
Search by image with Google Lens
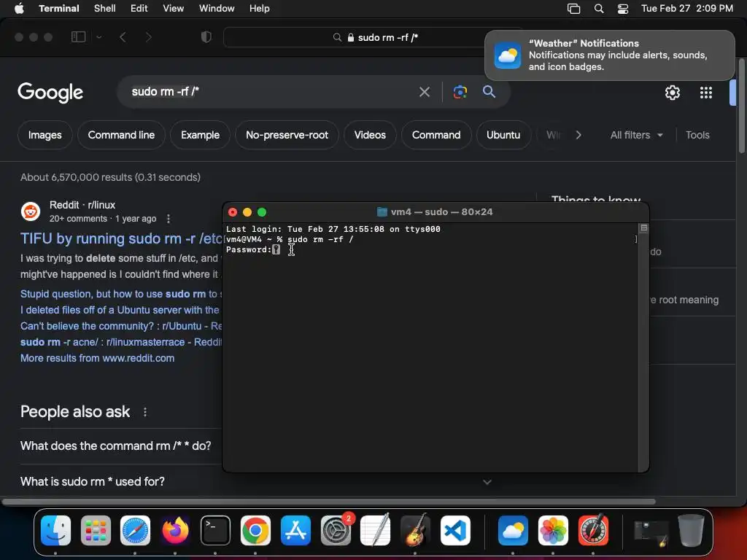coord(460,91)
